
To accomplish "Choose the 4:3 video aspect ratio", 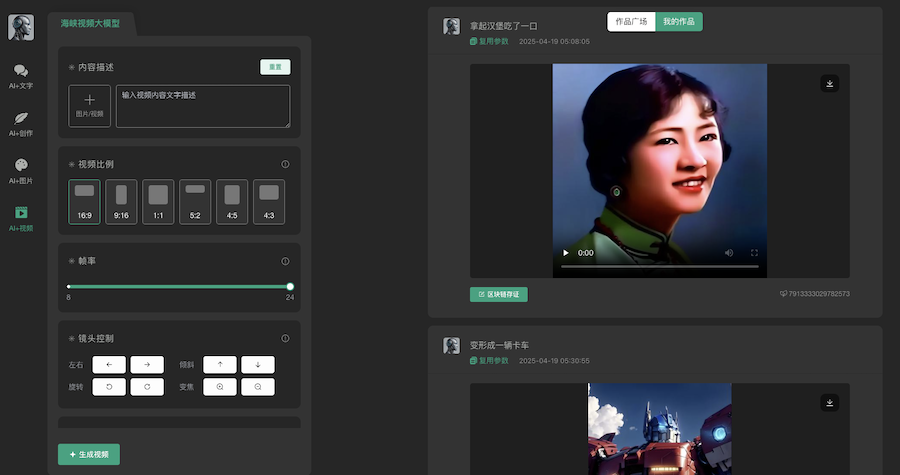I will click(268, 201).
